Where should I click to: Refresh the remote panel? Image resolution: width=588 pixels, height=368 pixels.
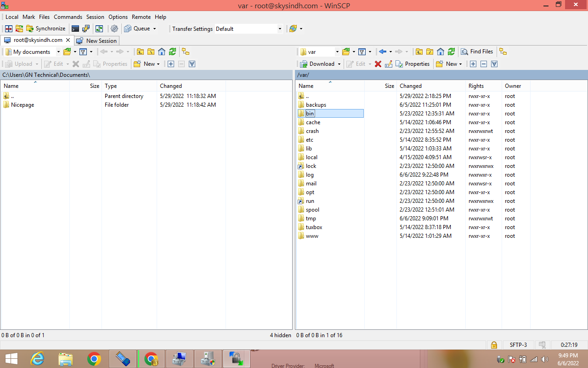(451, 52)
